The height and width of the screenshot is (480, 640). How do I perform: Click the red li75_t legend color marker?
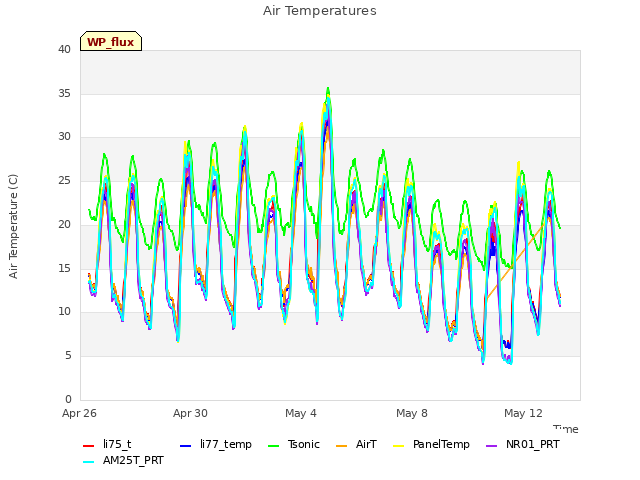[89, 446]
